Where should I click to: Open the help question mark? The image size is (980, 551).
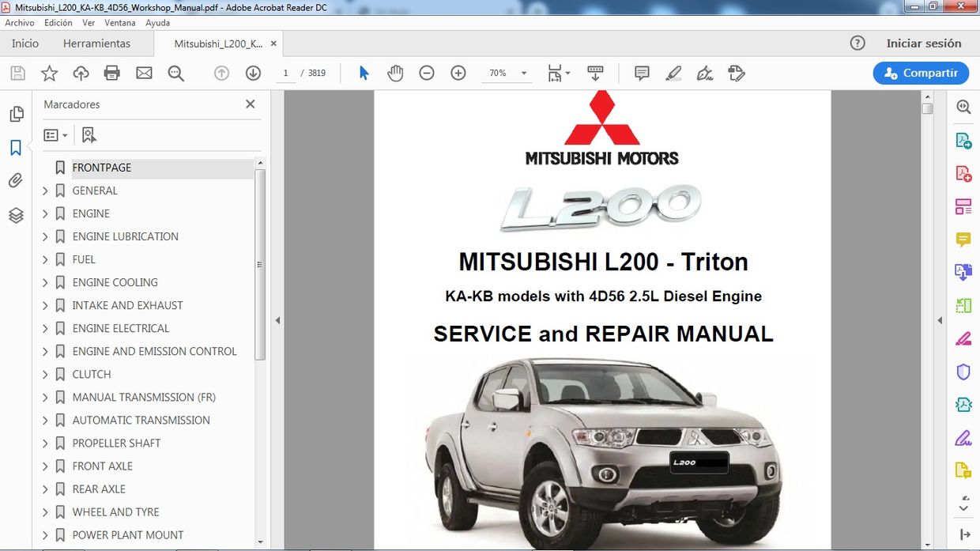click(x=857, y=43)
